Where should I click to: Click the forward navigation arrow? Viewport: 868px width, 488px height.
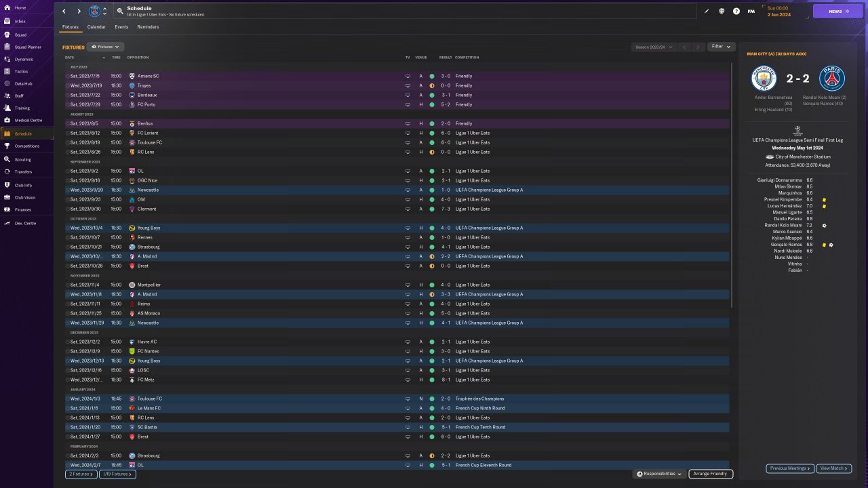tap(79, 11)
